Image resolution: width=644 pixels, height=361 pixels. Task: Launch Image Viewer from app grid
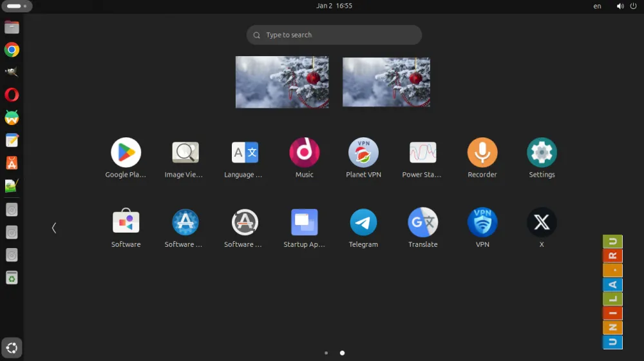tap(185, 153)
